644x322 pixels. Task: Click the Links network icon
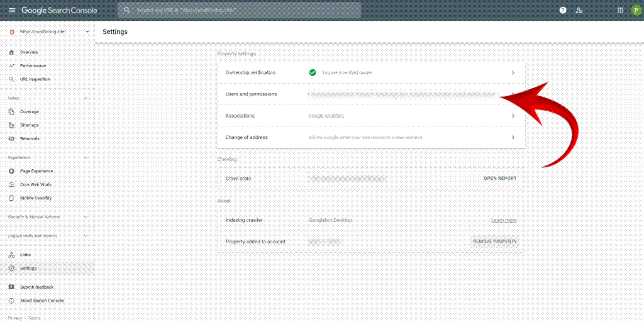tap(11, 255)
